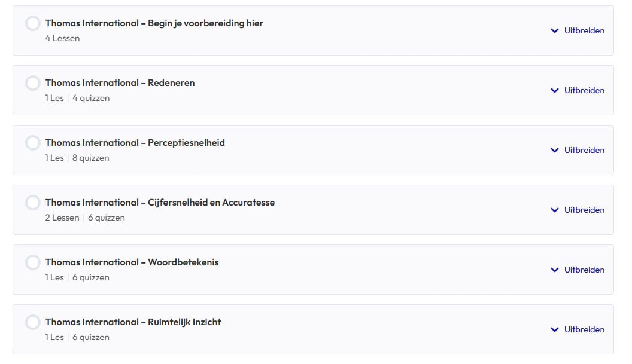Click the progress circle beside the Woordbetekenis section

pos(33,263)
